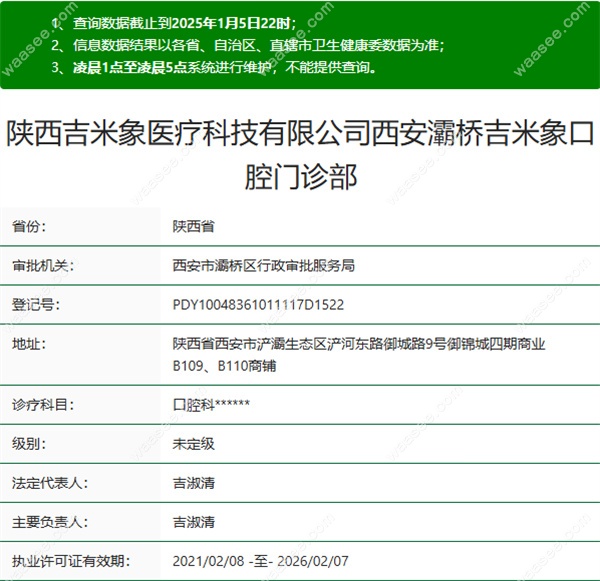Screen dimensions: 600x581
Task: Click the 登记号 field label
Action: click(x=36, y=305)
